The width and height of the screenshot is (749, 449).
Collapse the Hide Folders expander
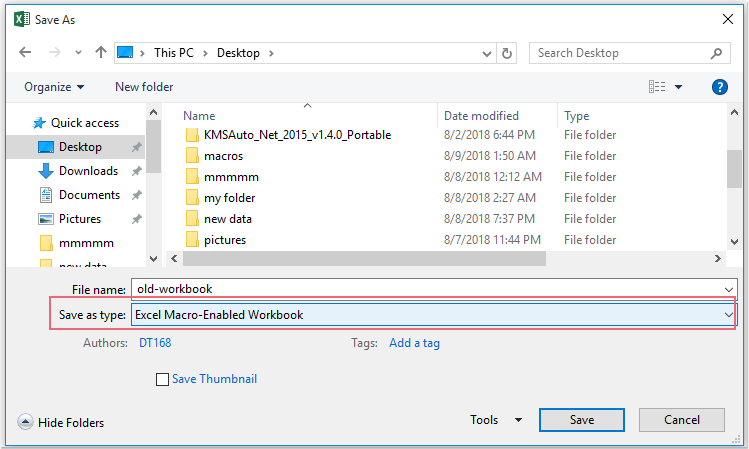(x=61, y=423)
